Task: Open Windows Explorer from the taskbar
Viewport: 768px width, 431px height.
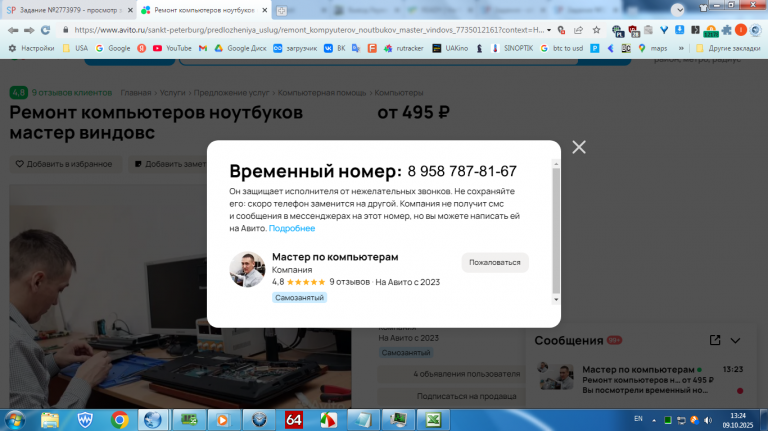Action: (x=49, y=420)
